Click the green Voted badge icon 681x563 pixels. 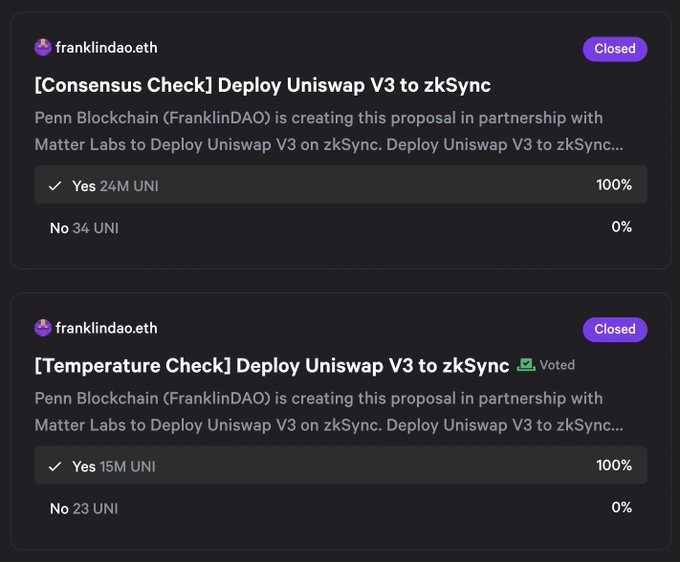[526, 365]
